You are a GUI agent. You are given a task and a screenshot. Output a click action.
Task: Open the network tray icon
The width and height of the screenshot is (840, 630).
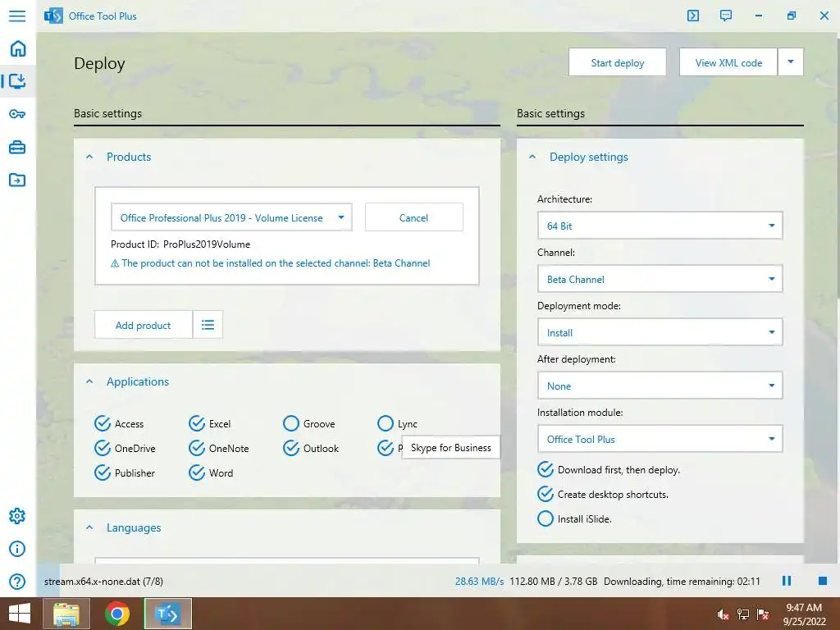tap(743, 614)
